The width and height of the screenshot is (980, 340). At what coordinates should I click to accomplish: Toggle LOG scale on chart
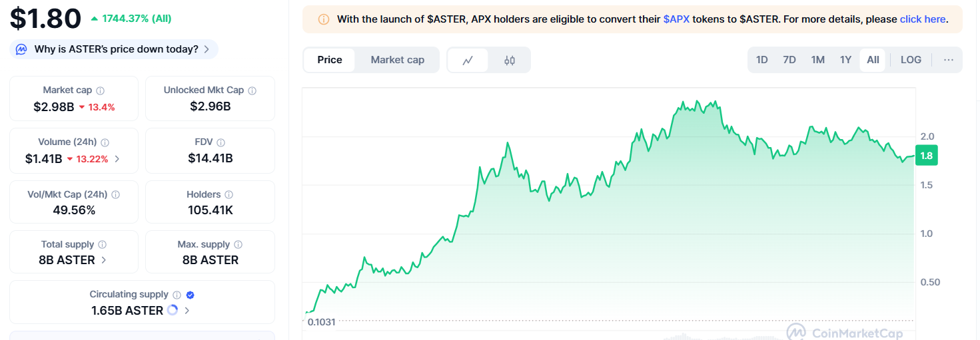pos(911,60)
